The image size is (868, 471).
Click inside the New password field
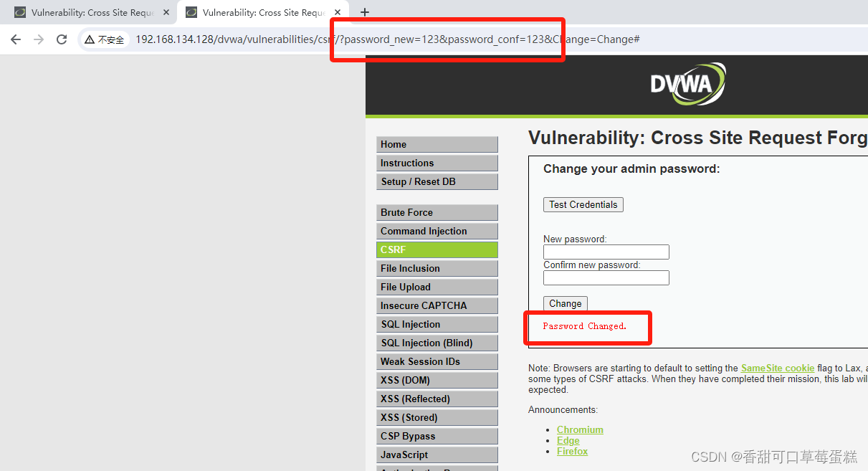click(606, 252)
